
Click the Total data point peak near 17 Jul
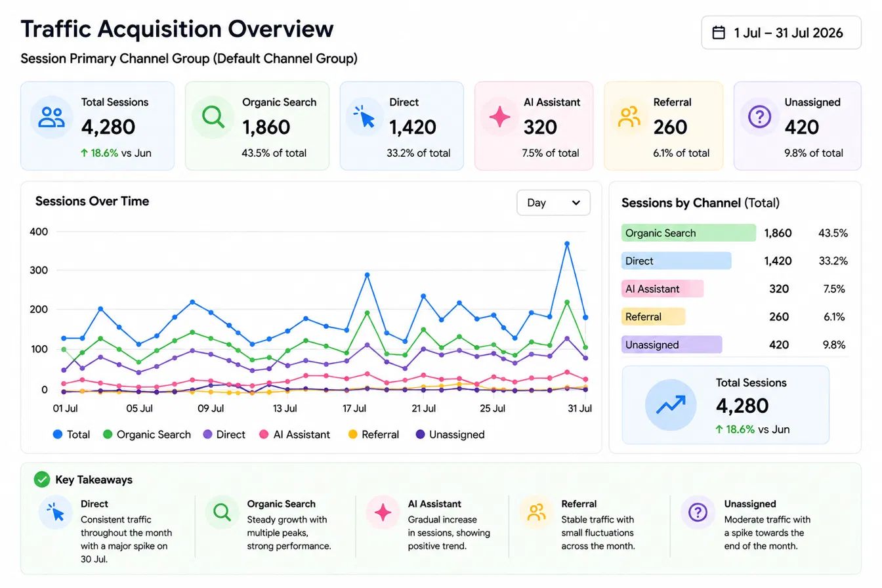pyautogui.click(x=367, y=275)
